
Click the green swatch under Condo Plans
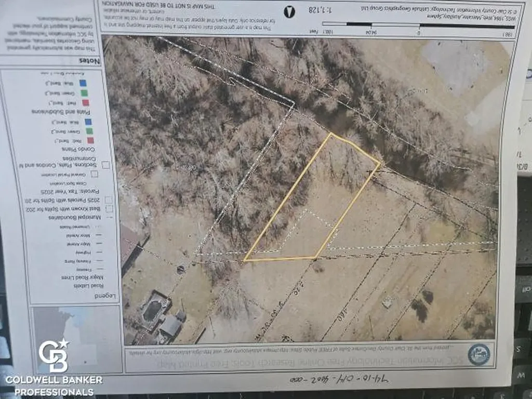pyautogui.click(x=89, y=131)
